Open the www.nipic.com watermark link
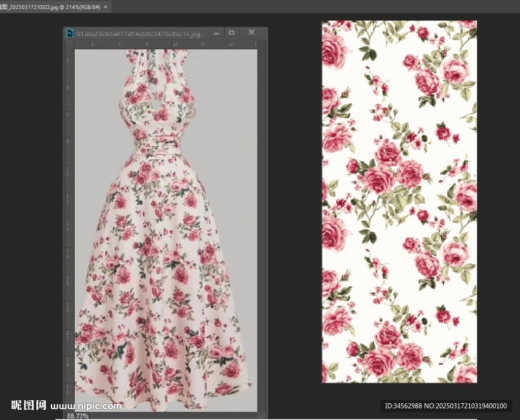 point(86,406)
